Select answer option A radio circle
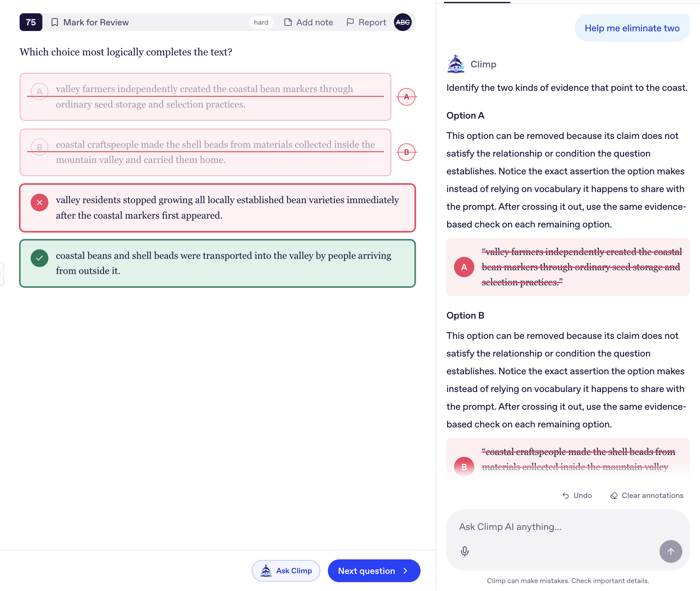Image resolution: width=700 pixels, height=591 pixels. coord(40,91)
